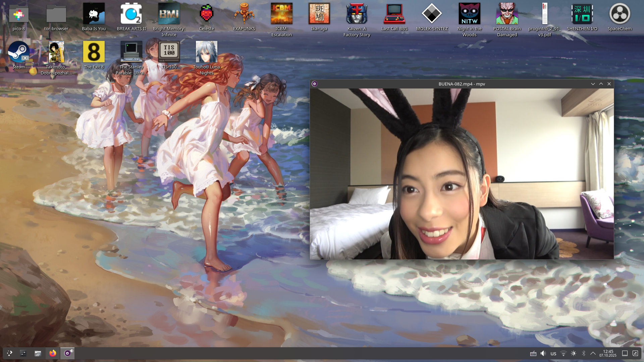Viewport: 644px width, 362px height.
Task: Open the TIS-100 desktop shortcut
Action: click(x=169, y=52)
